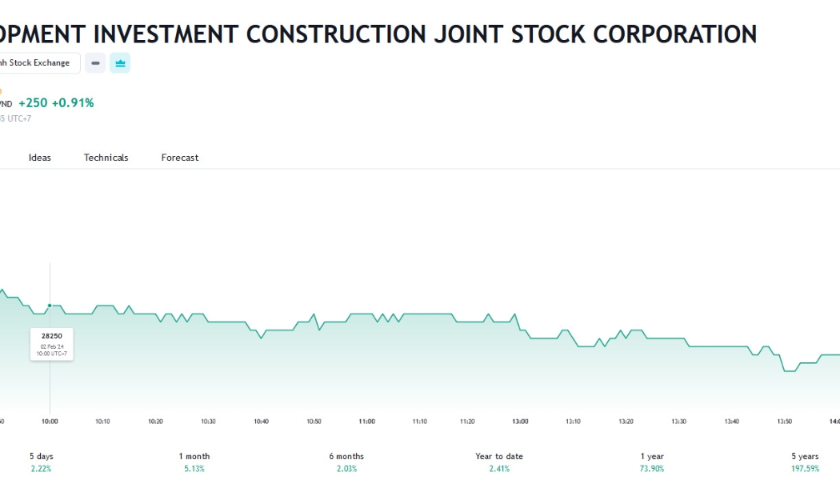The image size is (840, 504).
Task: Click the 11:20 time axis label
Action: (x=467, y=422)
